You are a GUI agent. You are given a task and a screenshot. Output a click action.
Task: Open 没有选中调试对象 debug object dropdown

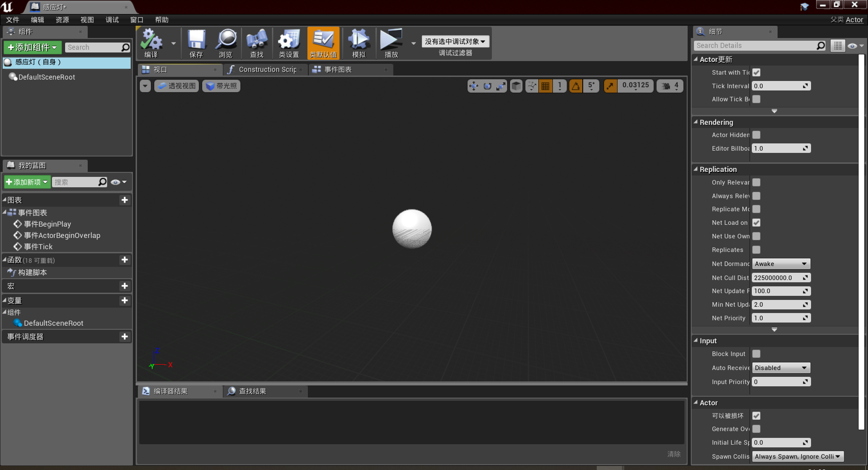click(455, 42)
